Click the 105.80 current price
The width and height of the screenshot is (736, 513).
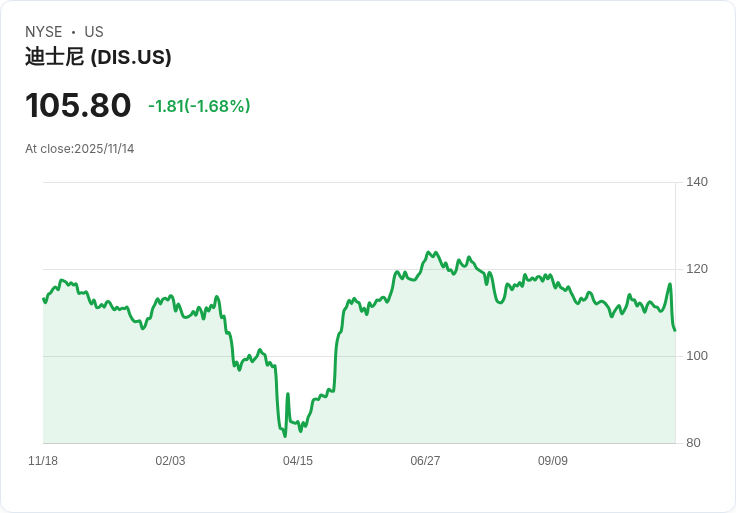(78, 106)
